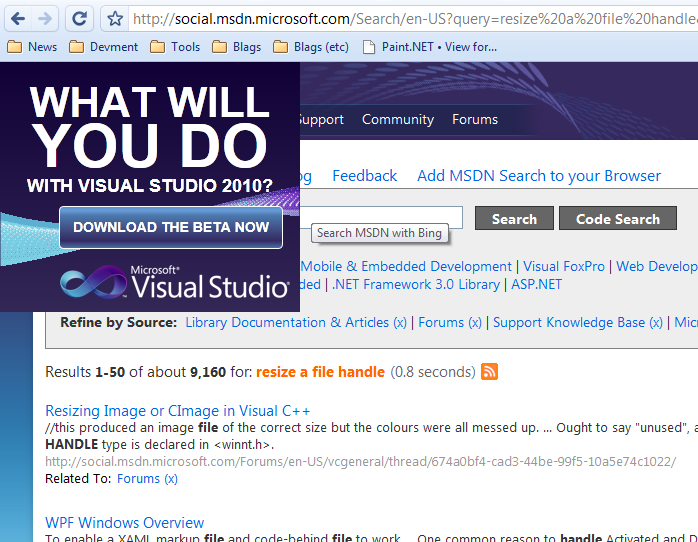This screenshot has height=542, width=698.
Task: Open Resizing Image or CImage result
Action: 178,410
